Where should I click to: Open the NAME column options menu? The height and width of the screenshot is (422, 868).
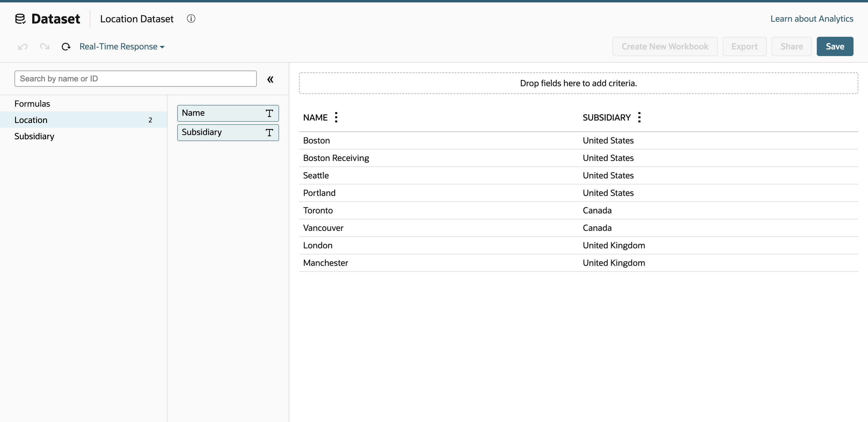[x=336, y=117]
